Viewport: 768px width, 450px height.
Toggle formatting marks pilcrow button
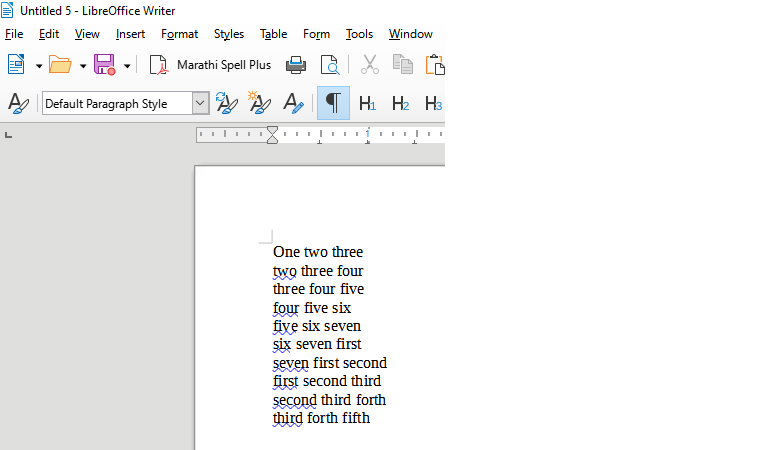pos(333,103)
